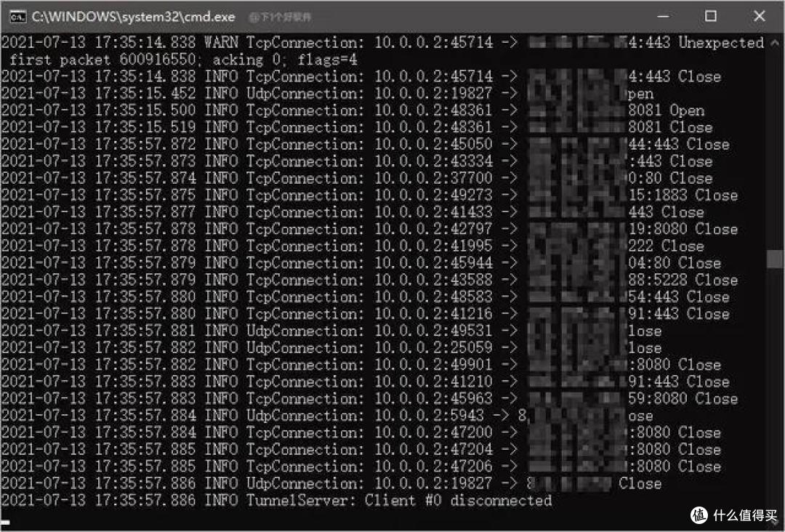785x532 pixels.
Task: Click "54:443 Close" text
Action: pos(679,298)
